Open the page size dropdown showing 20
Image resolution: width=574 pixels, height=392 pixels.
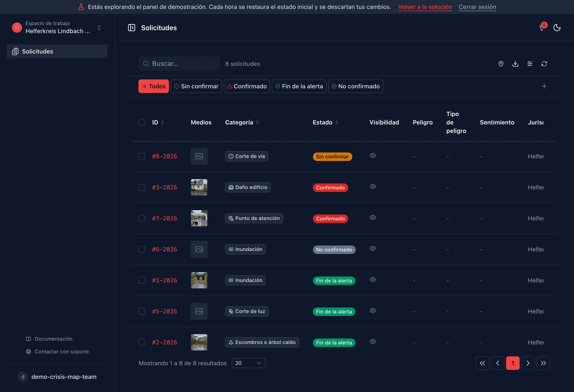pyautogui.click(x=249, y=363)
